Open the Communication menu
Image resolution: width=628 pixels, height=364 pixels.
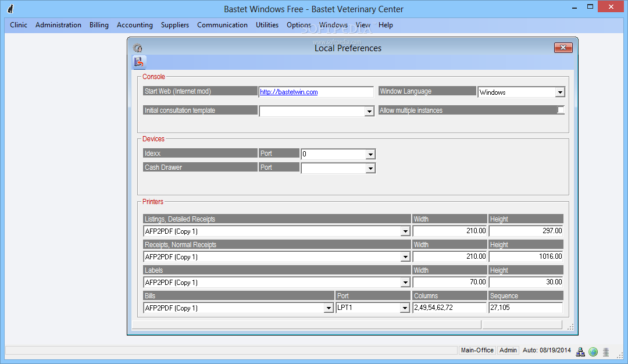click(222, 25)
